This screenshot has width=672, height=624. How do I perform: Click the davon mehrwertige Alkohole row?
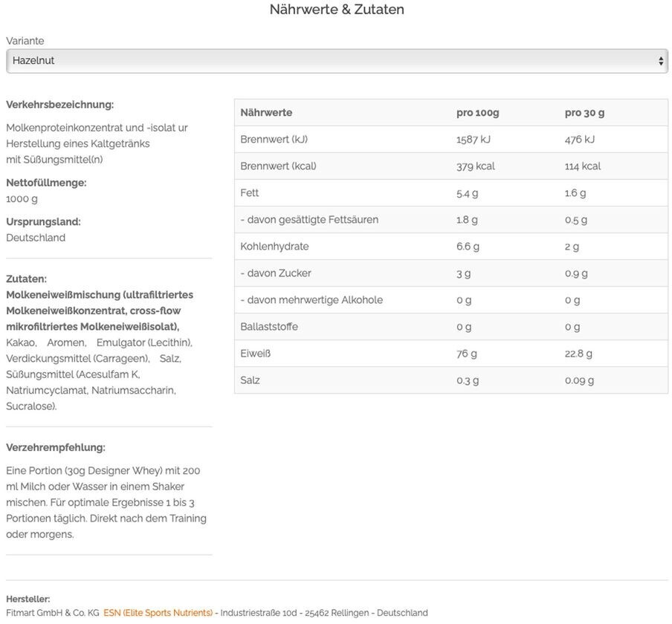pyautogui.click(x=311, y=300)
